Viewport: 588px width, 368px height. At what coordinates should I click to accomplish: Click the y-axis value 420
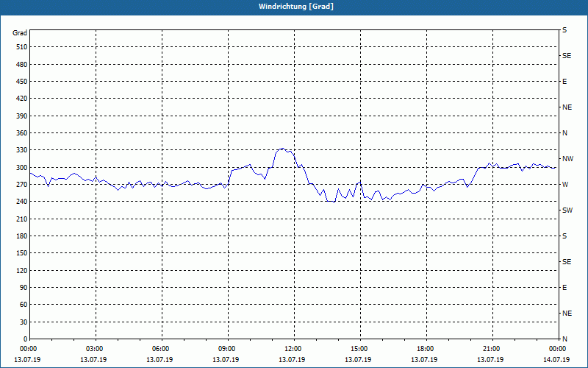[x=22, y=99]
